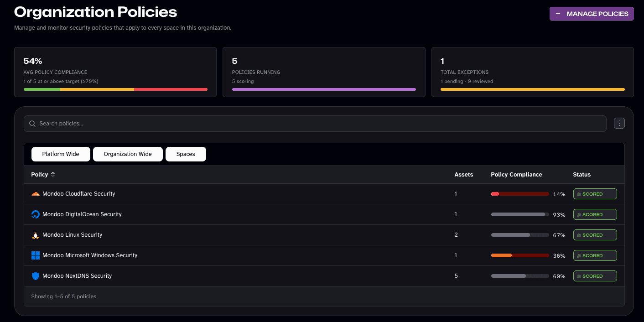Select the Platform Wide tab
Viewport: 644px width, 322px height.
(61, 154)
